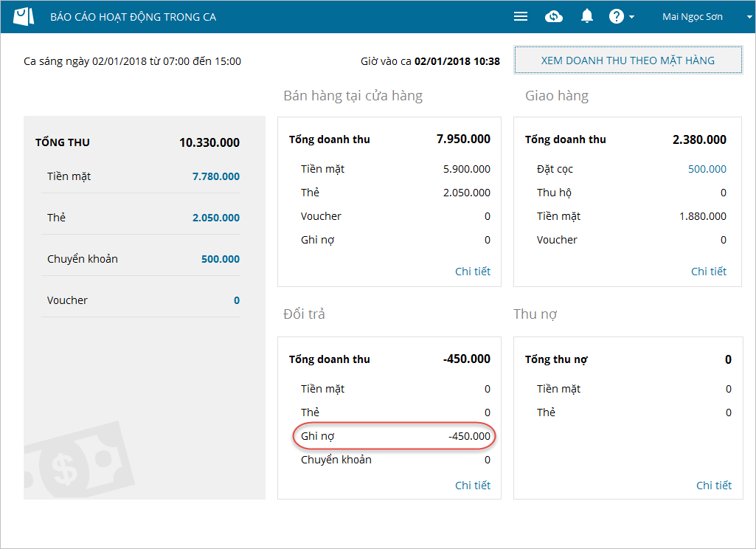Viewport: 756px width, 549px height.
Task: Open Chi tiết for Giao hàng
Action: coord(709,272)
